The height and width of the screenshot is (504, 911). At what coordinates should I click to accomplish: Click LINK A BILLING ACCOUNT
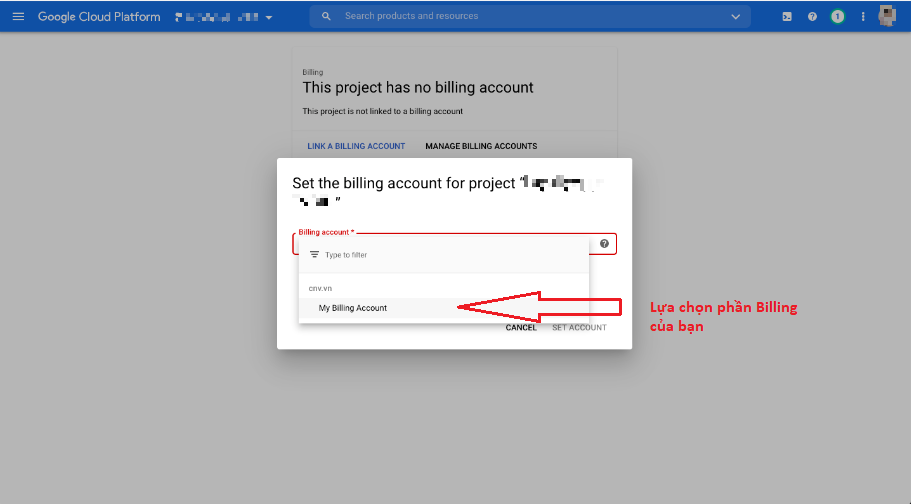tap(356, 146)
